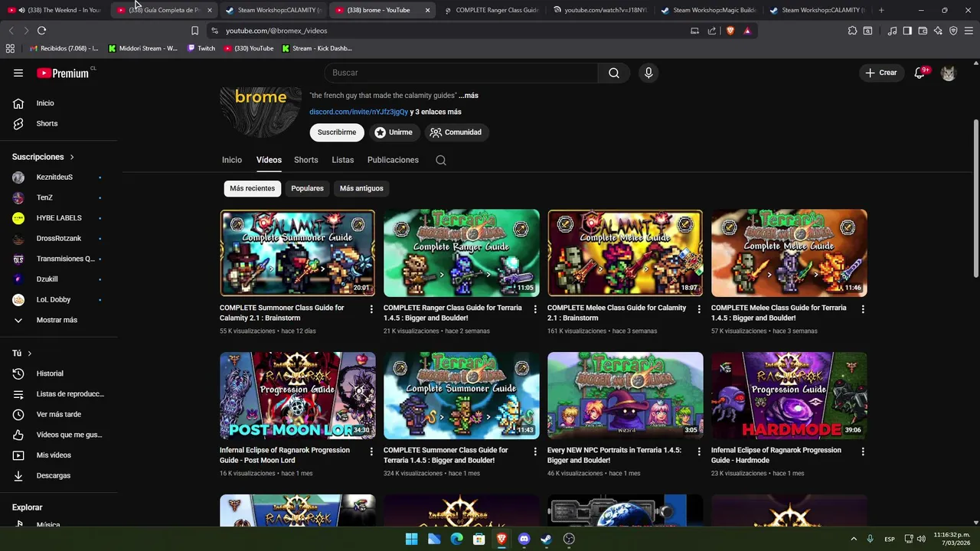Open the YouTube hamburger guide menu

click(x=18, y=73)
